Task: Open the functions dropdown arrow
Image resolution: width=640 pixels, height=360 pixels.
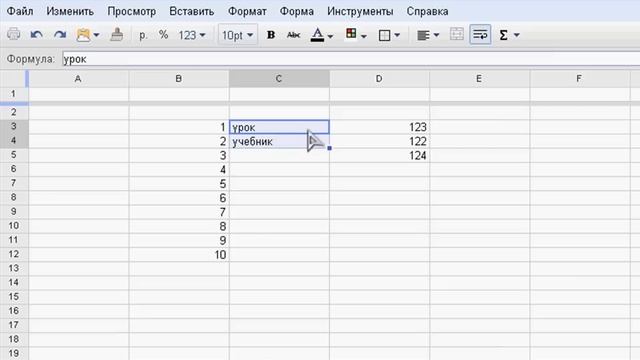Action: tap(517, 36)
